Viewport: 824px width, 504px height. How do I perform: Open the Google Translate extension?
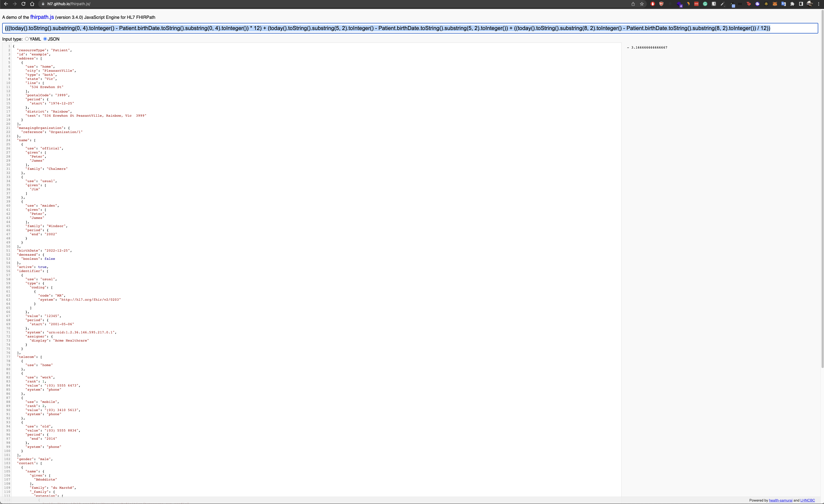click(784, 4)
